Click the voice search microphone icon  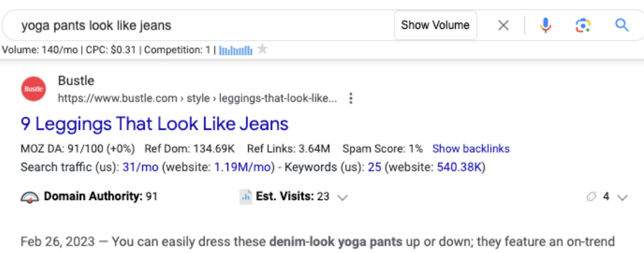546,25
